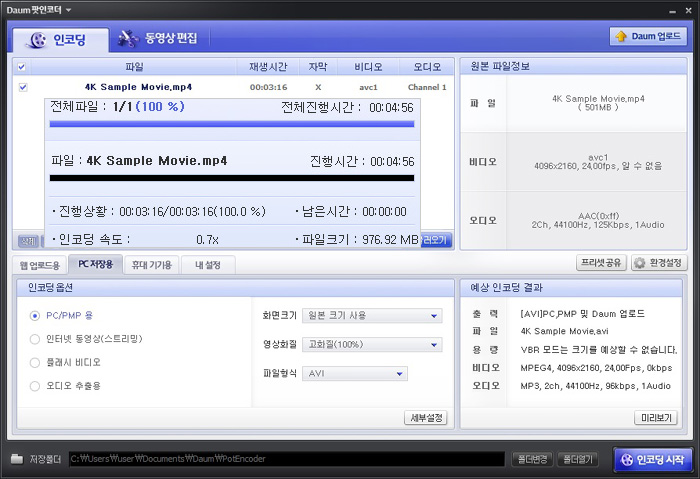Toggle the select-all checkbox in file list header
Screen dimensions: 700x479
(x=21, y=67)
